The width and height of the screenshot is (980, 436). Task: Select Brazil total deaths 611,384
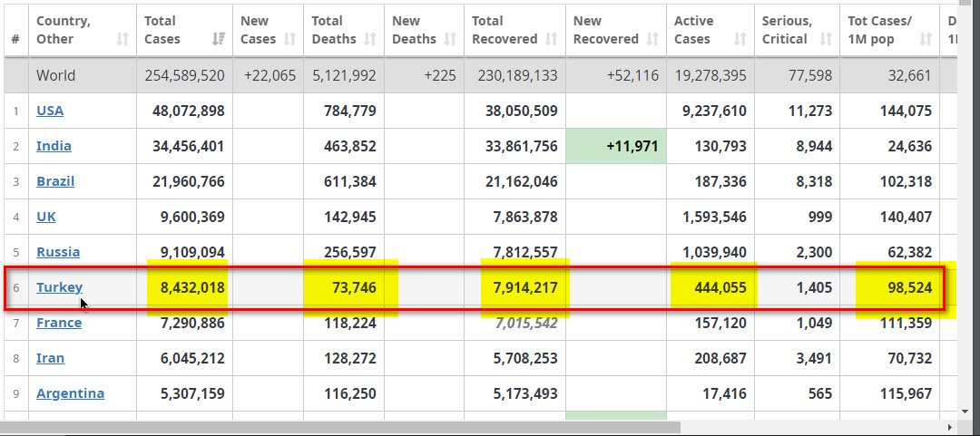coord(350,181)
